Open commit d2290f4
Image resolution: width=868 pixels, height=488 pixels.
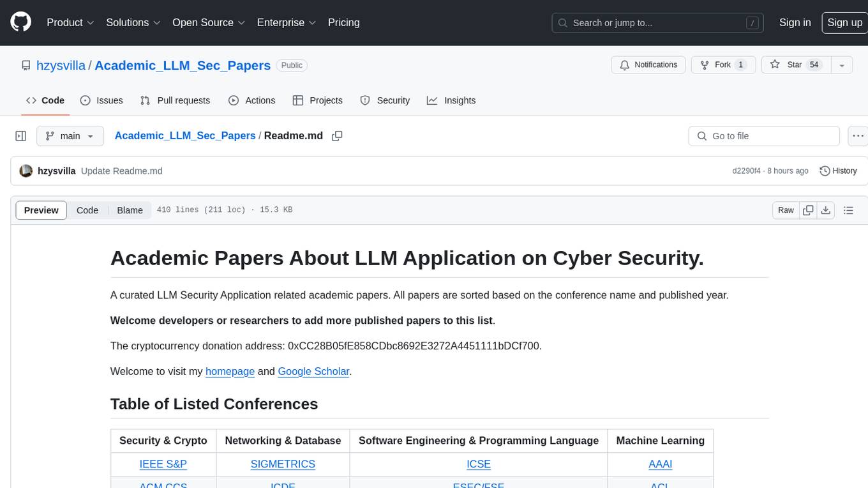pos(747,171)
